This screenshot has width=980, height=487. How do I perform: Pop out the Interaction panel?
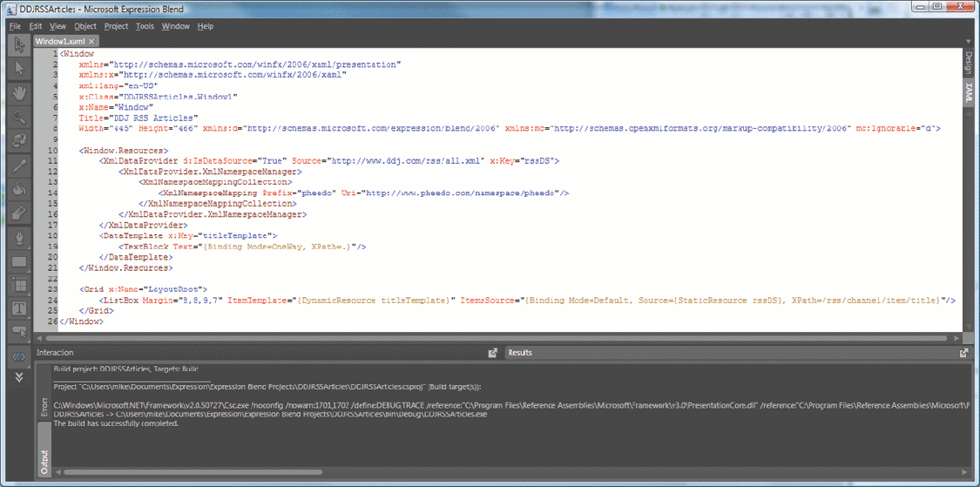pos(492,353)
